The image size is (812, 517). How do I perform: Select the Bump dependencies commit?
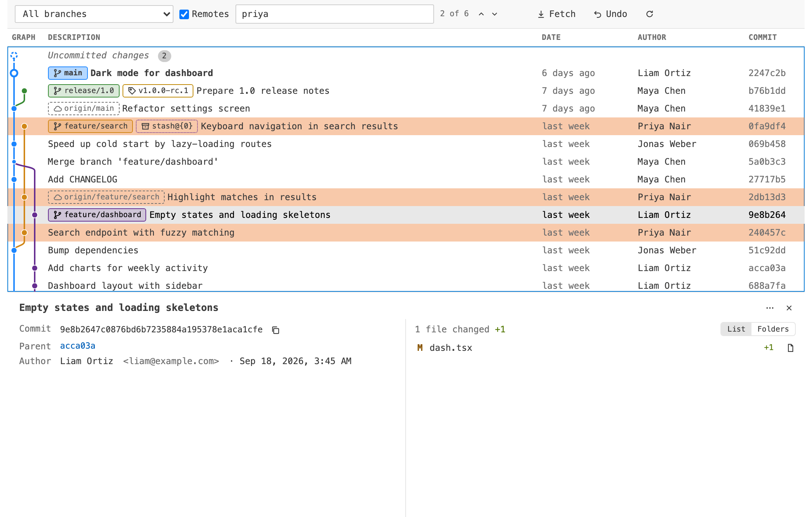point(406,250)
